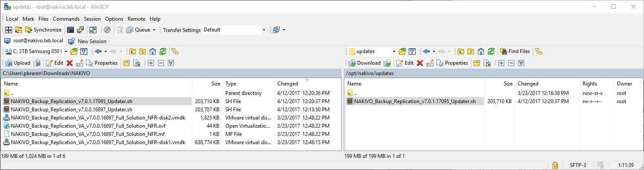Expand local back-history dropdown arrow

tap(105, 51)
